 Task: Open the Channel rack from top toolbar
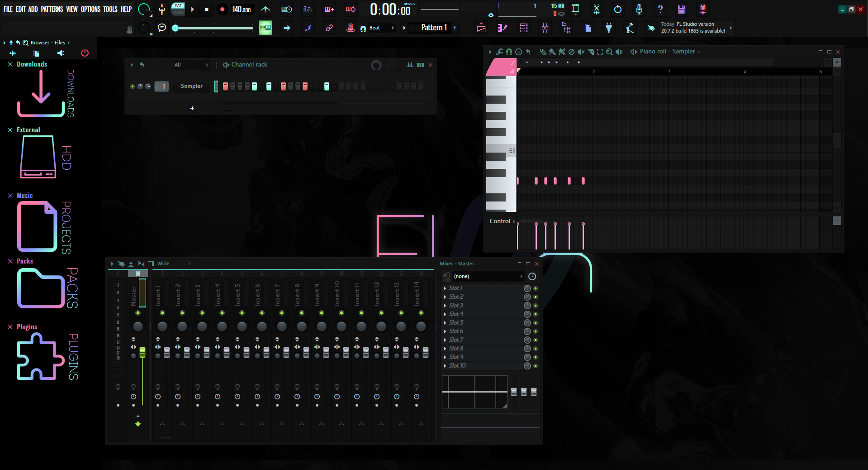coord(524,28)
